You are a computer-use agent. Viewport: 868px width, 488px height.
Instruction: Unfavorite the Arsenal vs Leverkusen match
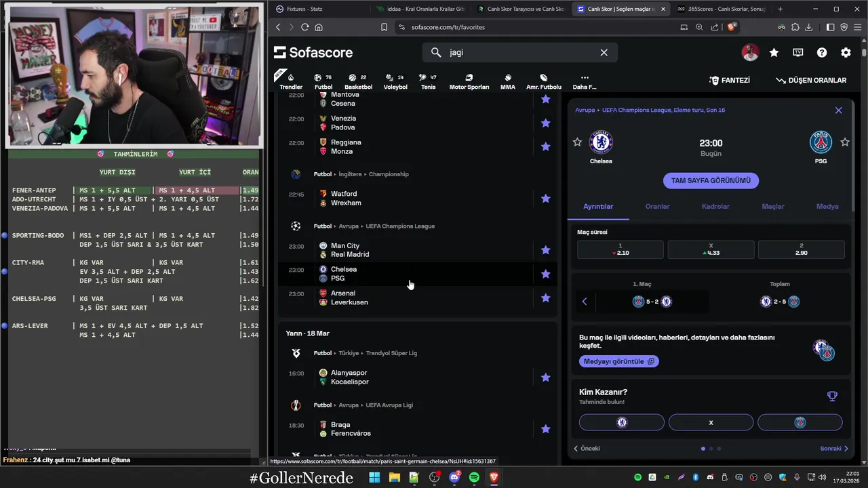coord(545,298)
